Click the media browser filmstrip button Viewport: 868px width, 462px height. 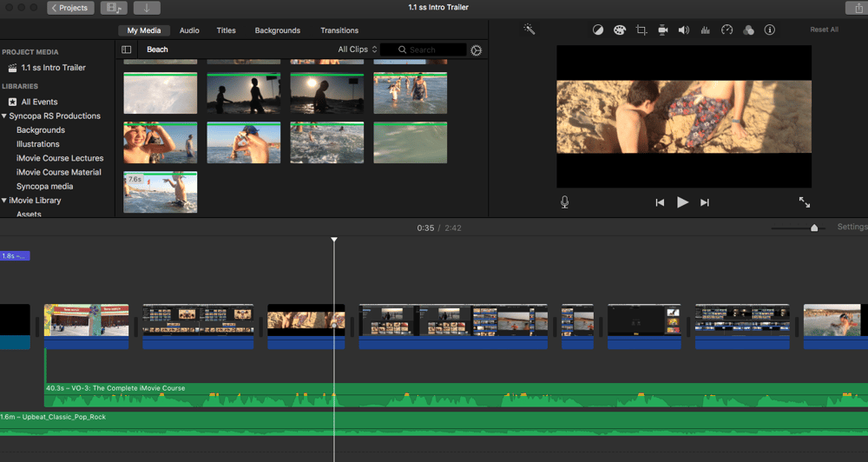coord(114,8)
